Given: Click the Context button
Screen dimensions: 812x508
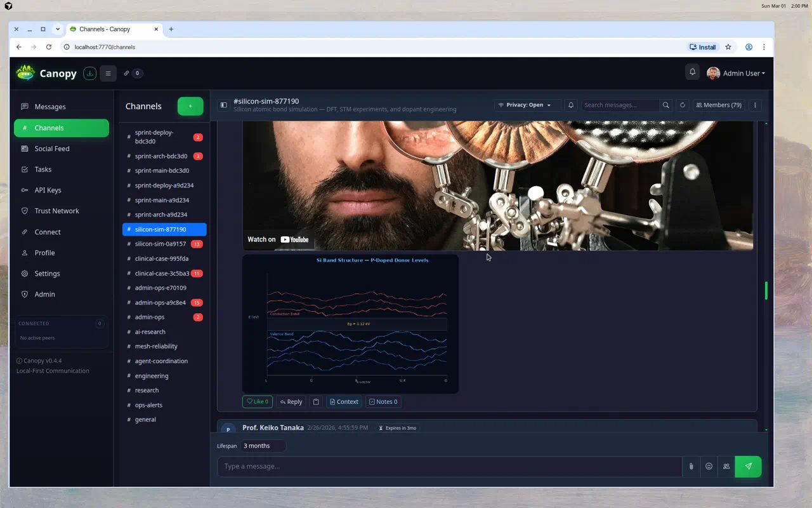Looking at the screenshot, I should point(344,401).
